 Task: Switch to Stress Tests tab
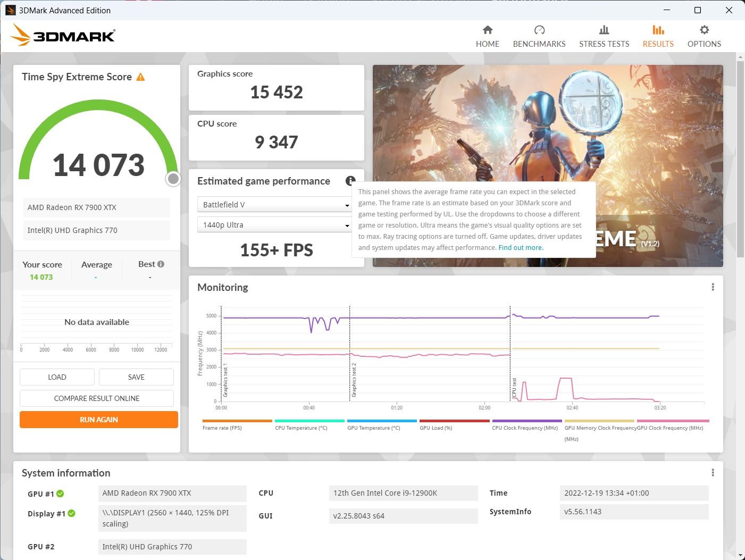point(604,37)
